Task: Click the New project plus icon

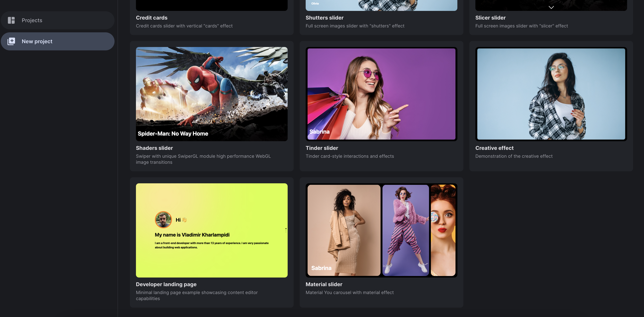Action: [11, 41]
